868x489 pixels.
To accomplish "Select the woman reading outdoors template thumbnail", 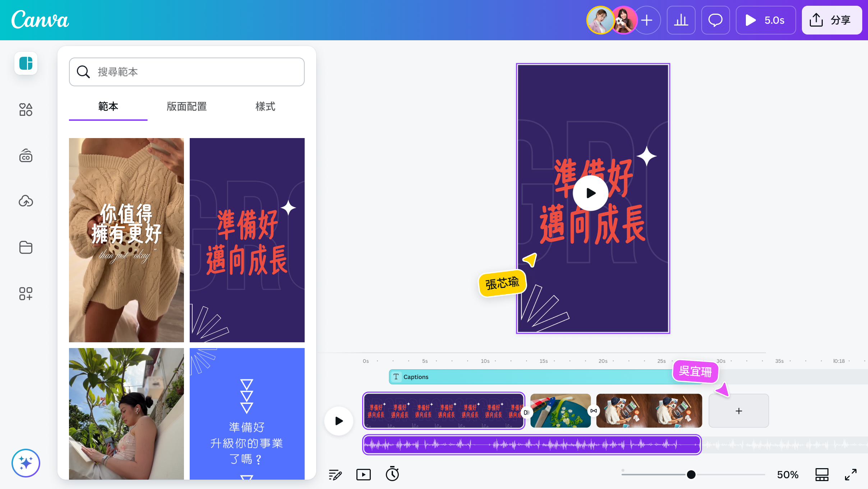I will pos(126,413).
